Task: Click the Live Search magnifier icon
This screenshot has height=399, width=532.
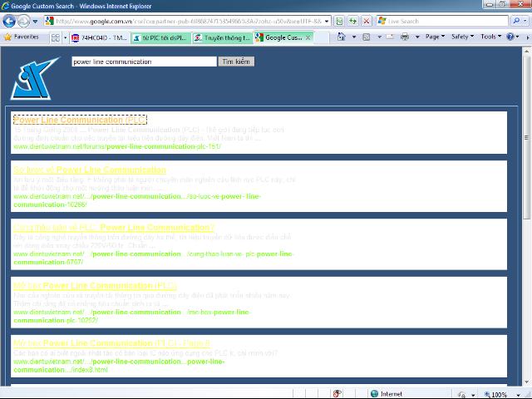Action: 516,21
